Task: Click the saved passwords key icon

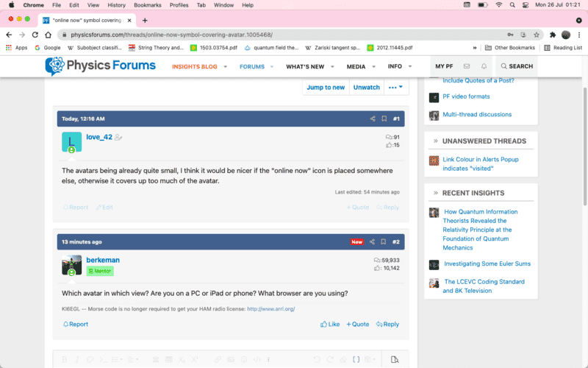Action: click(x=510, y=35)
